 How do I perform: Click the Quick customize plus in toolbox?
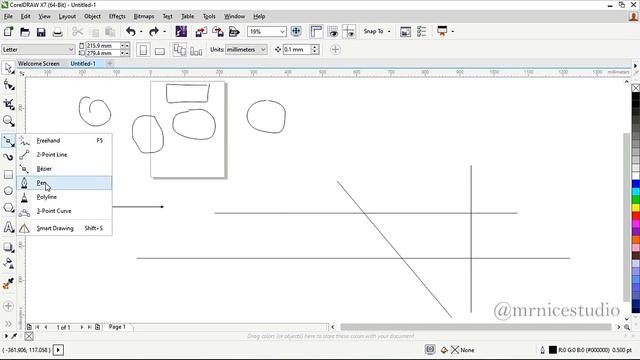coord(8,306)
